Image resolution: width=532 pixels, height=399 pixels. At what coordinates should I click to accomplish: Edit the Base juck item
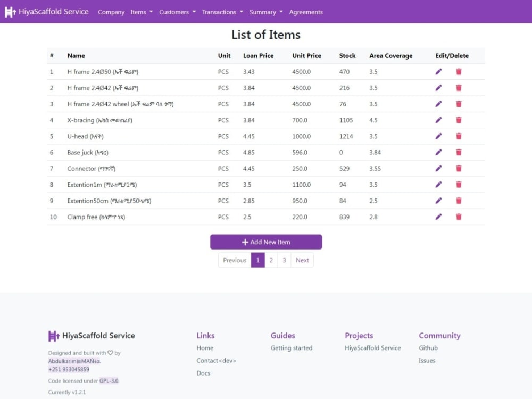(x=438, y=152)
